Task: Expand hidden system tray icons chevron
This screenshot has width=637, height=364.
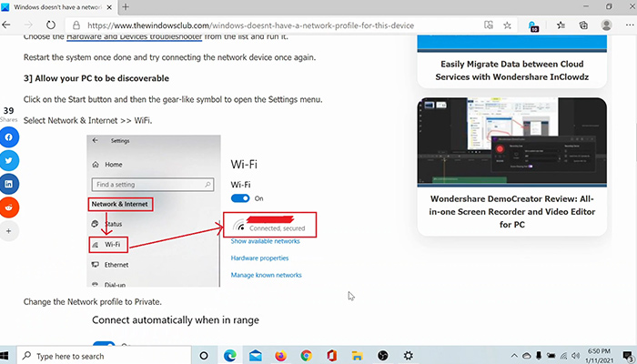Action: [x=514, y=356]
